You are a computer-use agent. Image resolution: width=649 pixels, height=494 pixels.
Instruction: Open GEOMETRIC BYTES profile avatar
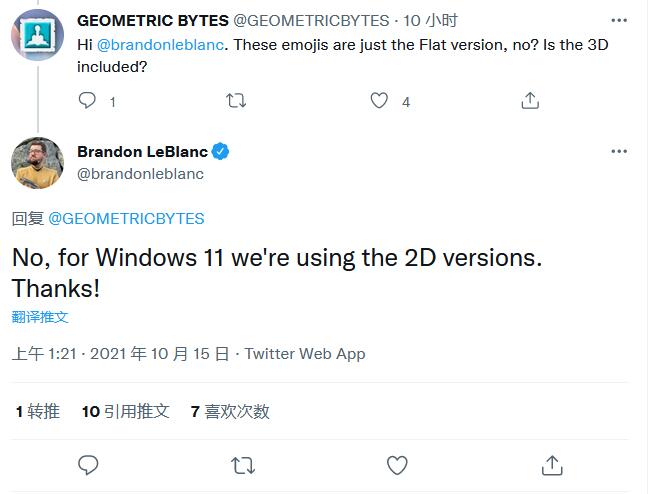coord(38,34)
